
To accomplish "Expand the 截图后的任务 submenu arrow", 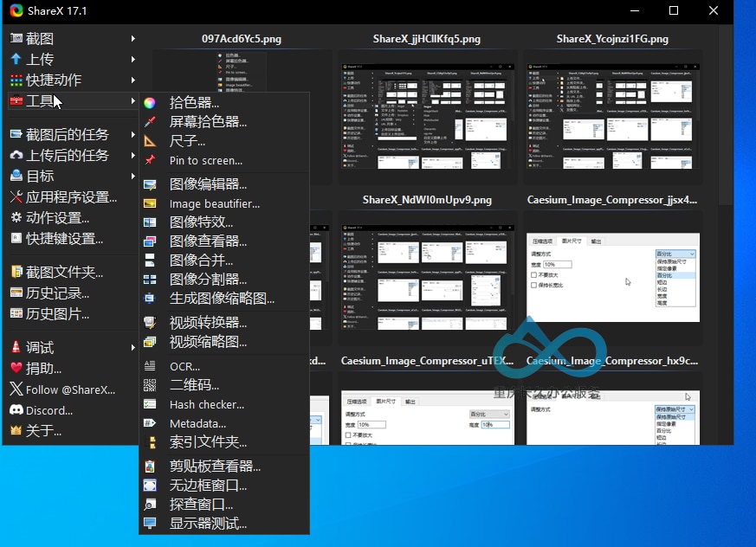I will point(132,134).
